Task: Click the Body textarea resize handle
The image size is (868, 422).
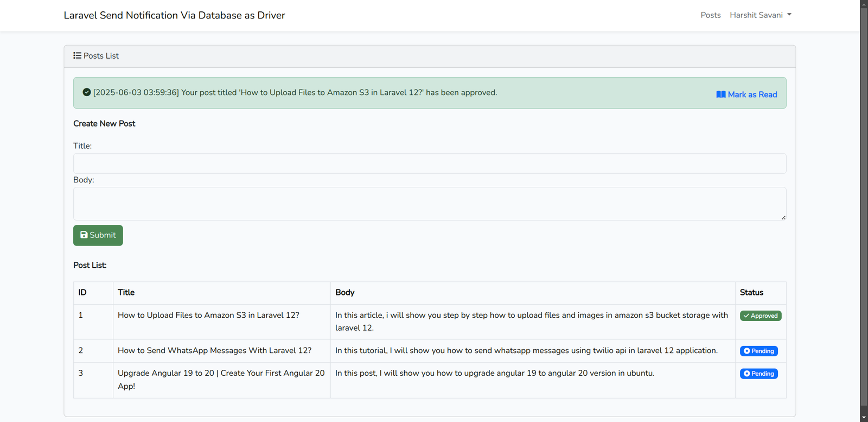Action: tap(783, 217)
